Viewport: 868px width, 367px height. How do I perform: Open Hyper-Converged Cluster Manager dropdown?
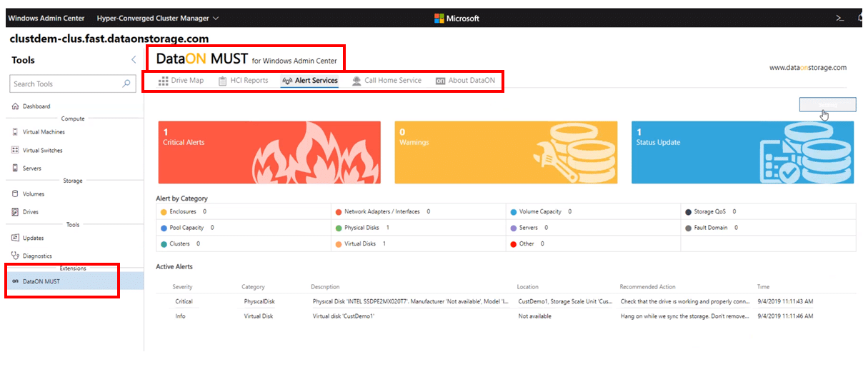click(158, 18)
